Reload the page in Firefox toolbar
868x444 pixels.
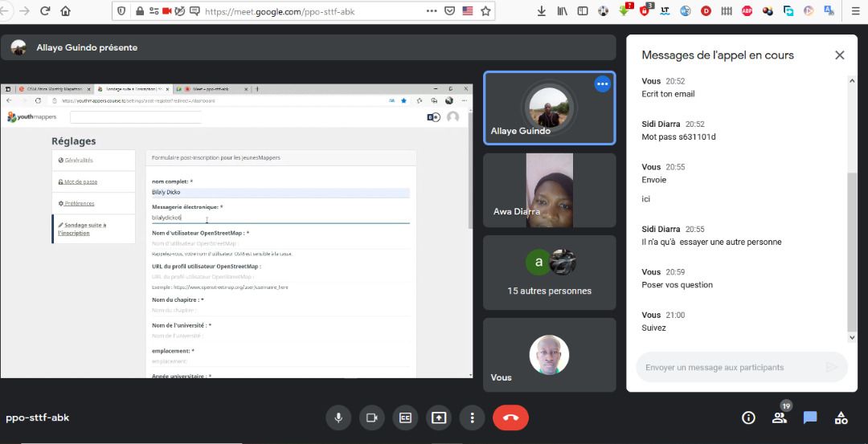[45, 11]
